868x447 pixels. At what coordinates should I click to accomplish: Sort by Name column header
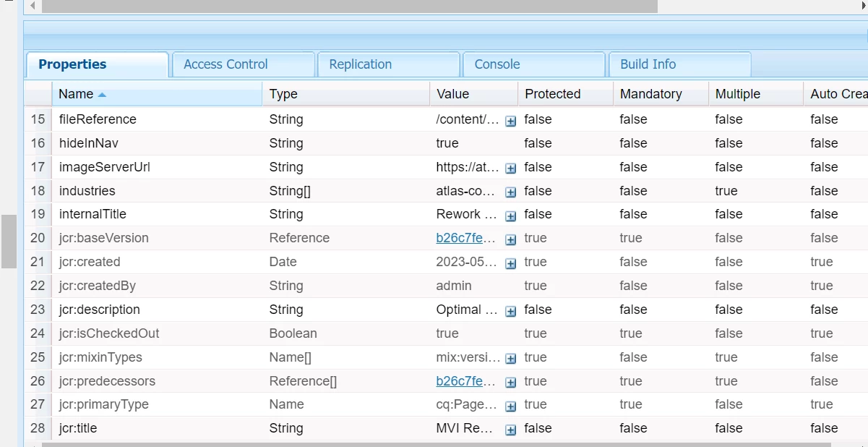point(157,94)
